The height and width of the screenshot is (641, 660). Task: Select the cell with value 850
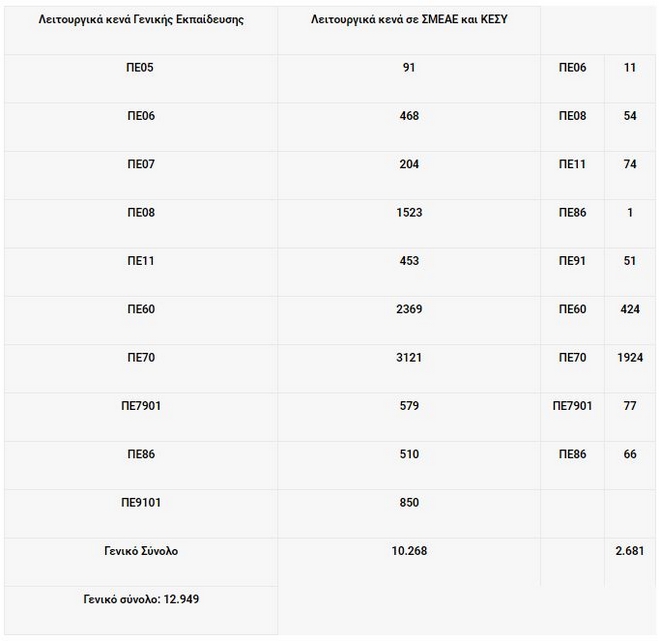click(409, 502)
